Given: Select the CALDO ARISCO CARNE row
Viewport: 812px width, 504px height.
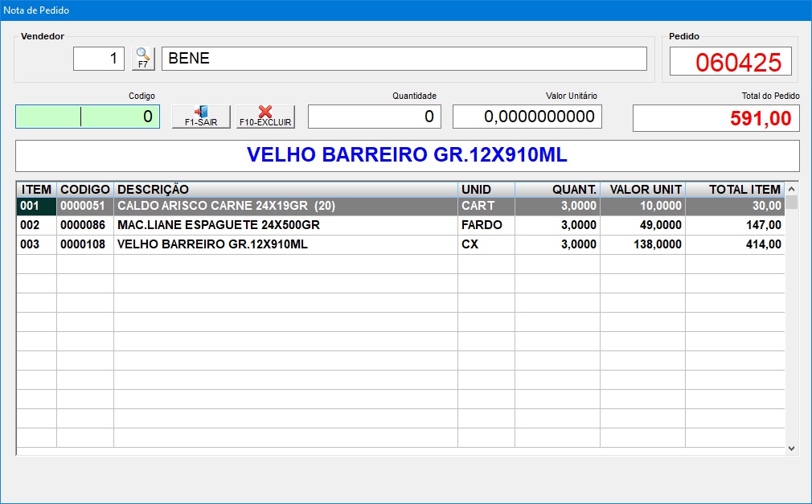Looking at the screenshot, I should 285,206.
